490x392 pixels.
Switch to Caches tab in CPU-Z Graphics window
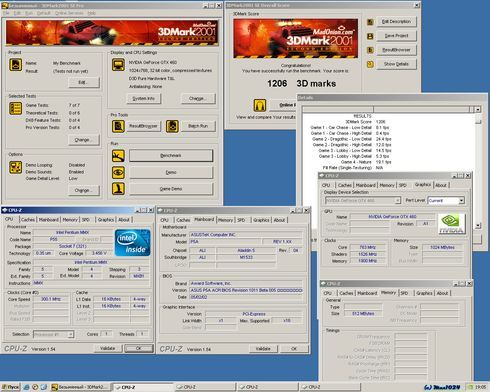tap(345, 185)
